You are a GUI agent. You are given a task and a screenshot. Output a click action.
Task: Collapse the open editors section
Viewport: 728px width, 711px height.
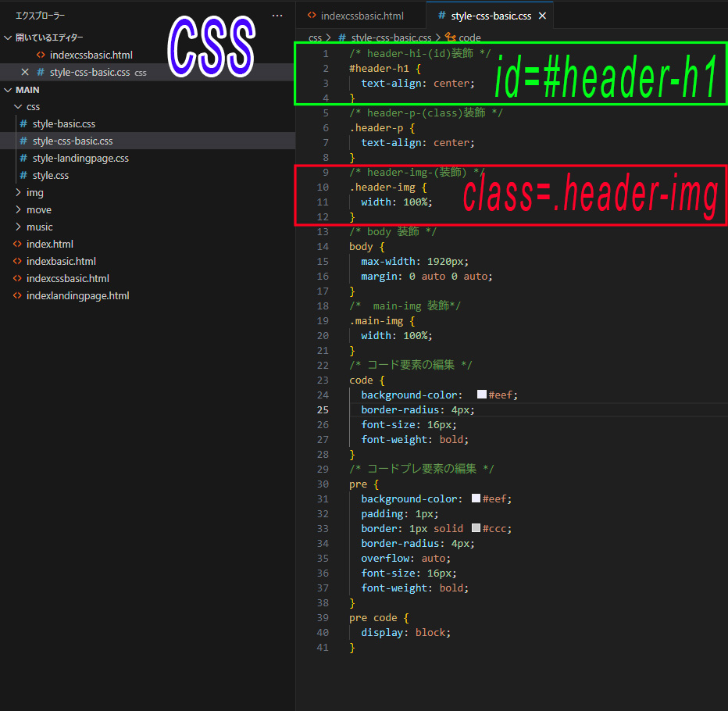(8, 38)
